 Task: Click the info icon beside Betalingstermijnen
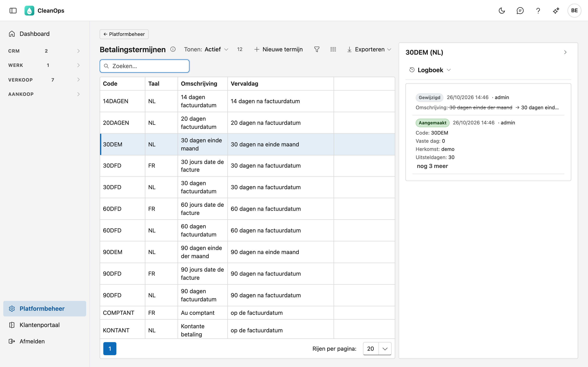[173, 49]
